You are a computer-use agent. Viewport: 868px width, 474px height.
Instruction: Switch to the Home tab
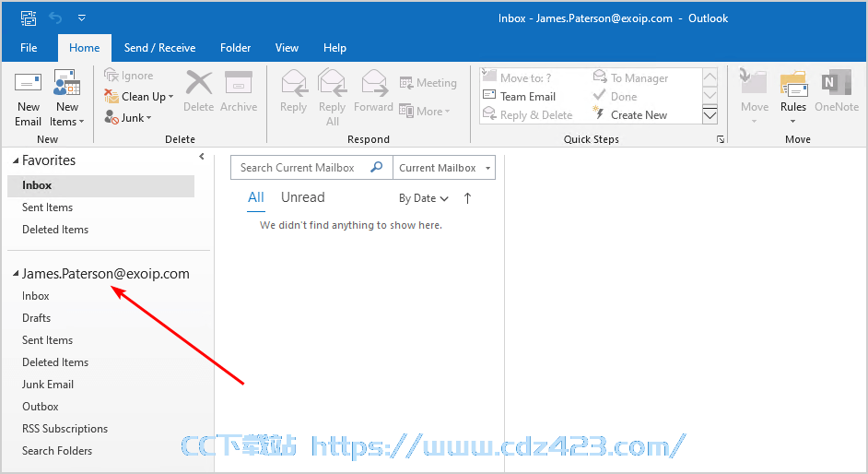(x=84, y=48)
